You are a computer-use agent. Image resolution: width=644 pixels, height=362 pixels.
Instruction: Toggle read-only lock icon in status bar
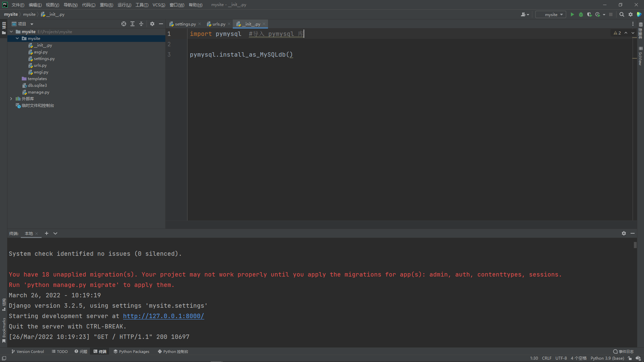coord(630,358)
